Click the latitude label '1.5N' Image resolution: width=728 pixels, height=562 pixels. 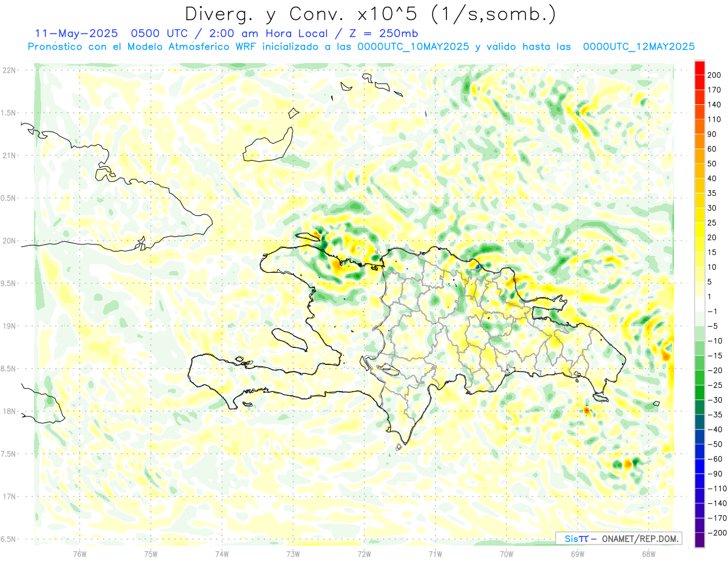(9, 113)
